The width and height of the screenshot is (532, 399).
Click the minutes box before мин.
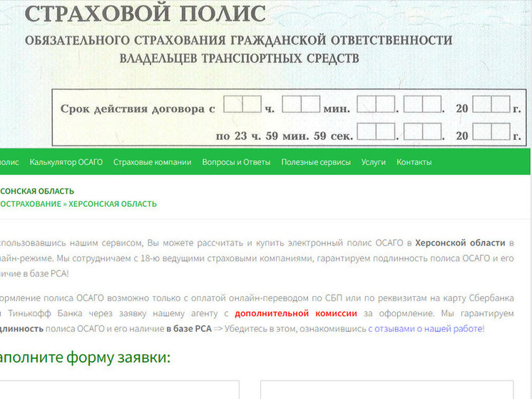[x=300, y=104]
